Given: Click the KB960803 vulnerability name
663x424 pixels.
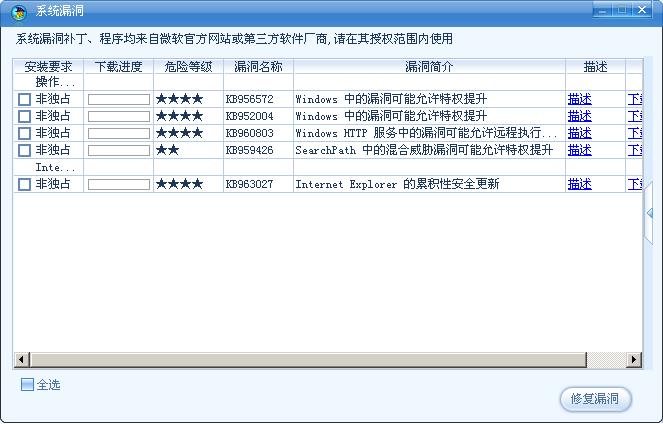Looking at the screenshot, I should coord(249,134).
